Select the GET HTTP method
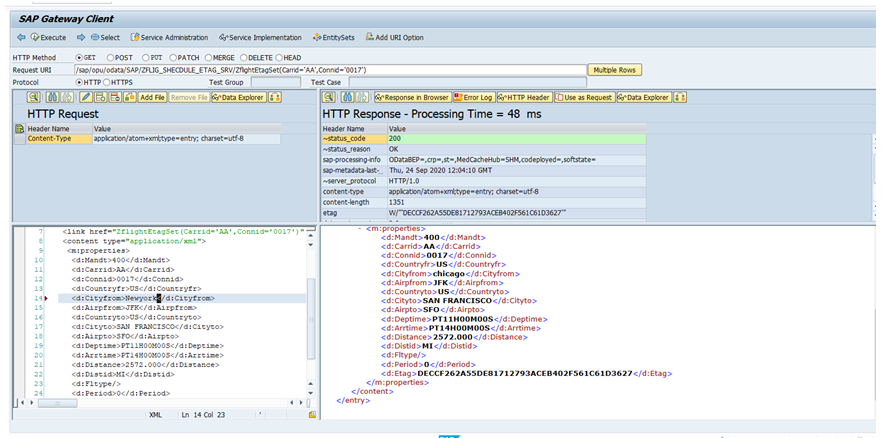Viewport: 882px width, 438px height. 79,57
